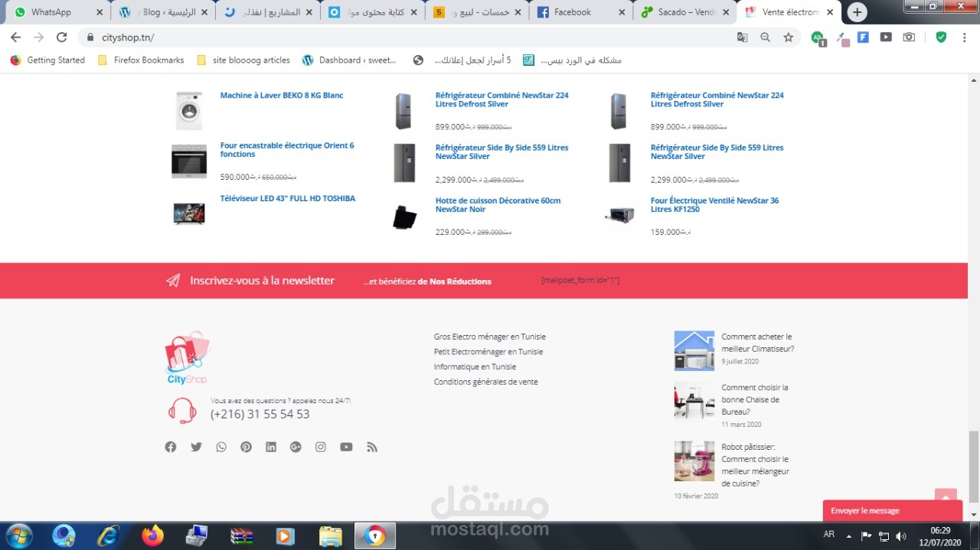Reload the page with refresh icon
Viewport: 980px width, 550px height.
coord(62,37)
